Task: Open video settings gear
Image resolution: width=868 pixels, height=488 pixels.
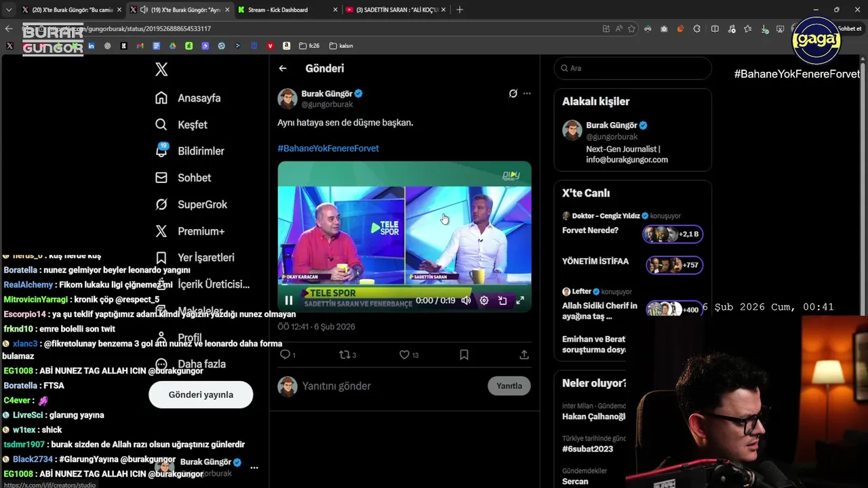Action: [x=484, y=300]
